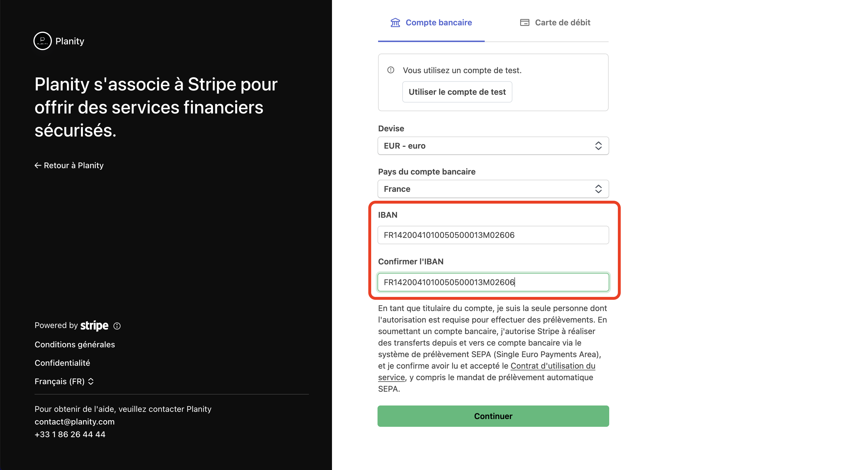Click the info icon next to Stripe

pyautogui.click(x=117, y=326)
